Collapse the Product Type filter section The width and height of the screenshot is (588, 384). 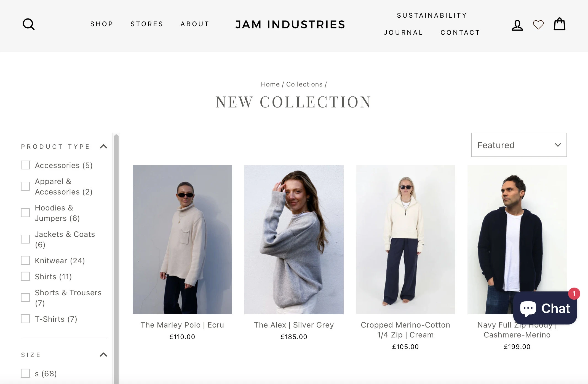tap(103, 146)
